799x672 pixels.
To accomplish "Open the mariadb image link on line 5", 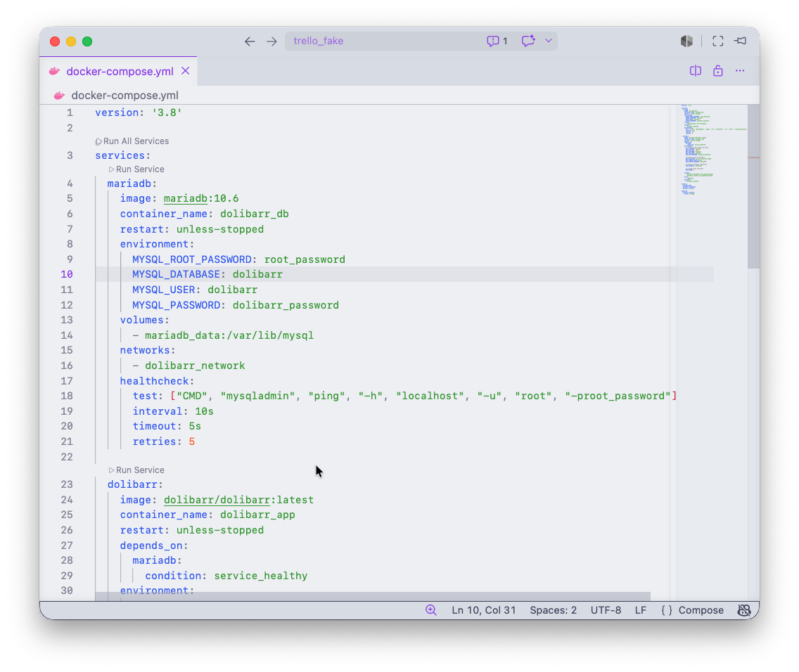I will click(185, 198).
